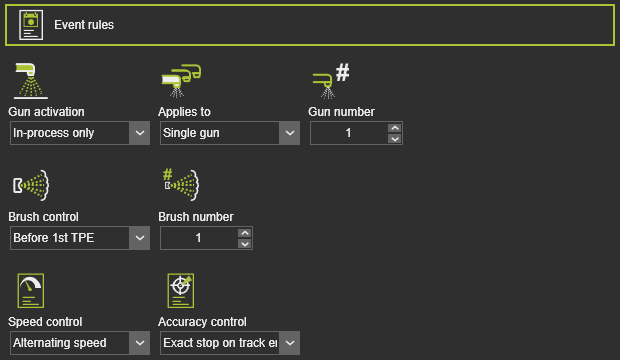This screenshot has width=620, height=360.
Task: Open the Brush control dropdown
Action: (80, 238)
